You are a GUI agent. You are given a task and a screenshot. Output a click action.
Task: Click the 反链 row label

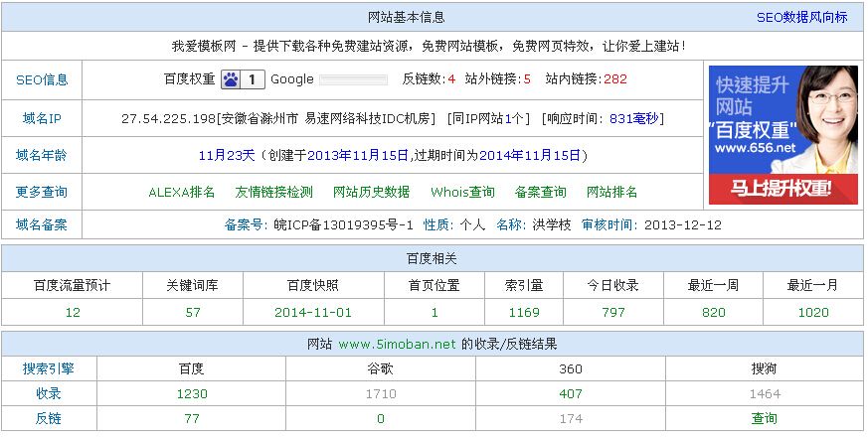(48, 419)
